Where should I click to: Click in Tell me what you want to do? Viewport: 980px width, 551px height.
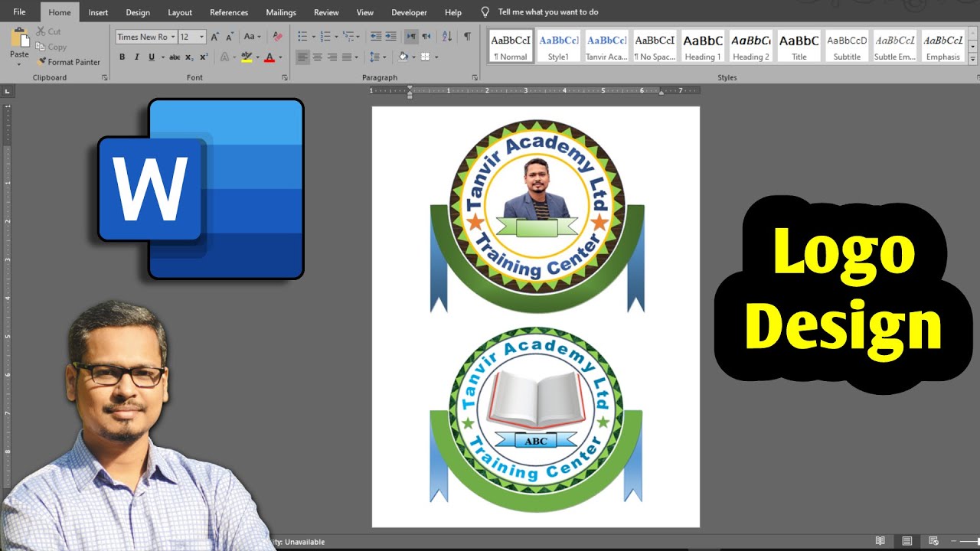(x=548, y=12)
